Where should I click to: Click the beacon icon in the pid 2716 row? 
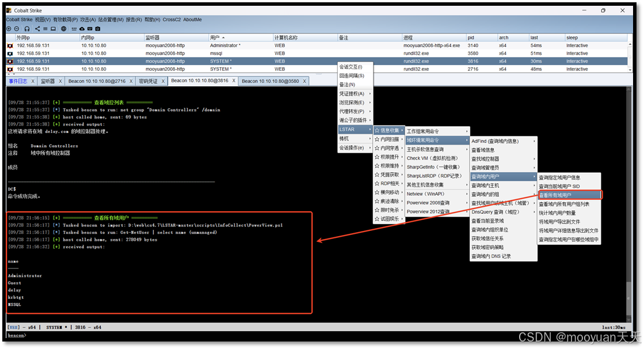[10, 69]
